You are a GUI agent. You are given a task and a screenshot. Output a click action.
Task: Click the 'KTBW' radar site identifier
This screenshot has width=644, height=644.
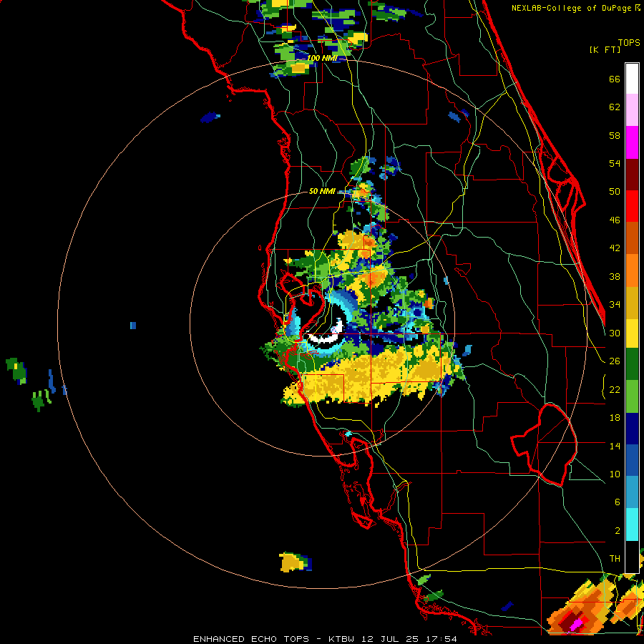point(343,639)
